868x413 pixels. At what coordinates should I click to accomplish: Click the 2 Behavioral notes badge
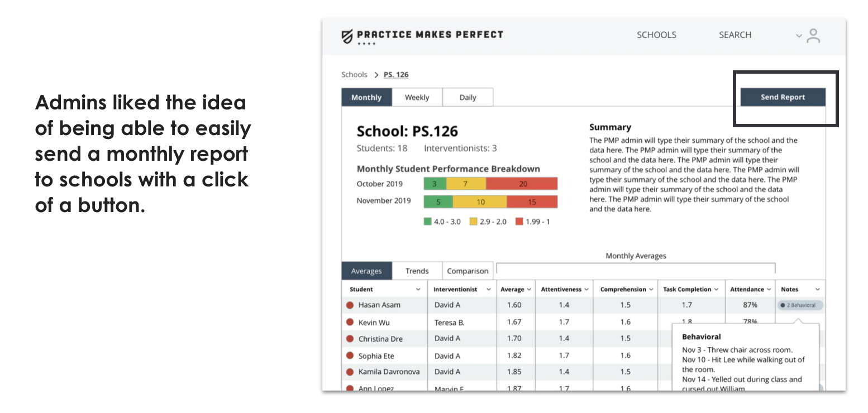pos(799,305)
